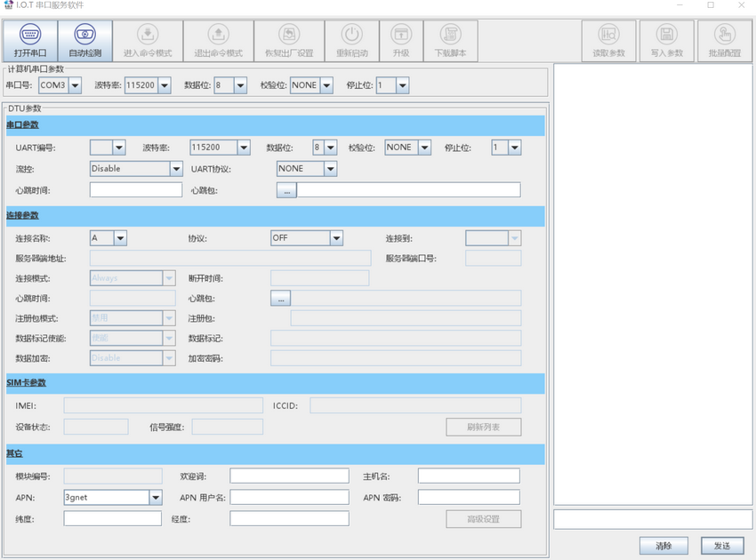Click the 恢复出厂设置 factory reset icon
This screenshot has height=560, width=756.
click(289, 36)
